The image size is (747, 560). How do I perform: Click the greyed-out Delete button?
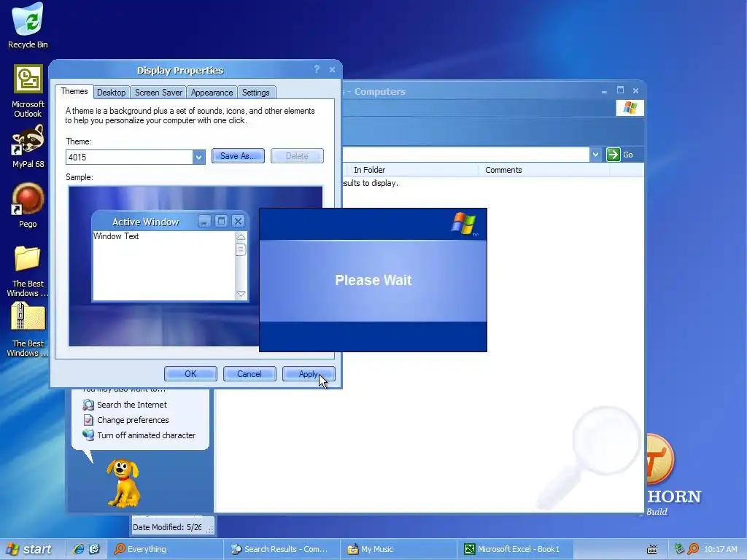tap(297, 156)
